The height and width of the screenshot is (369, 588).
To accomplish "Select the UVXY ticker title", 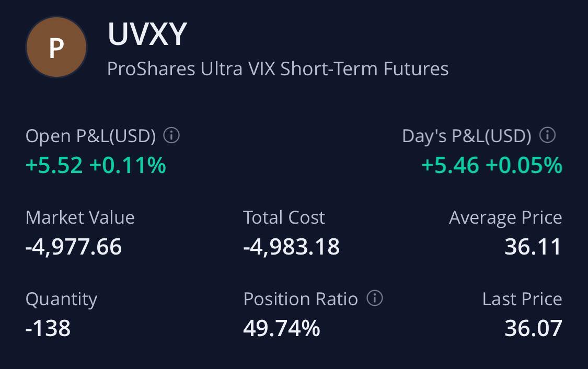I will point(147,34).
